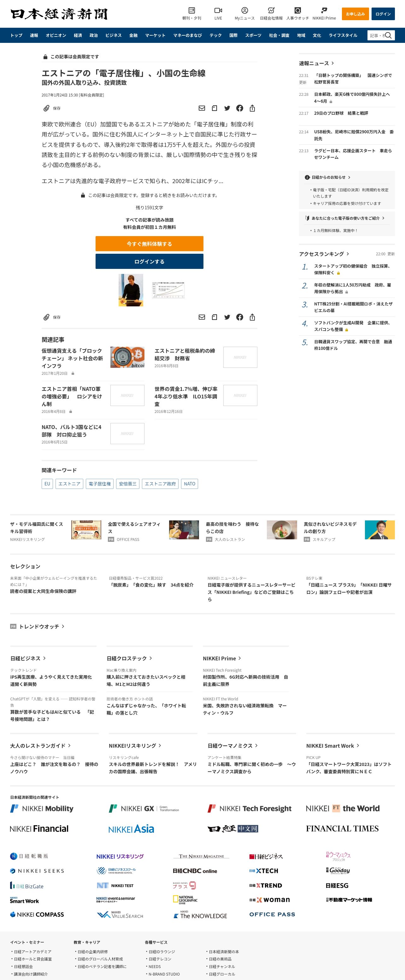Open the スポーツ navigation tab
Viewport: 405px width, 980px height.
click(253, 35)
